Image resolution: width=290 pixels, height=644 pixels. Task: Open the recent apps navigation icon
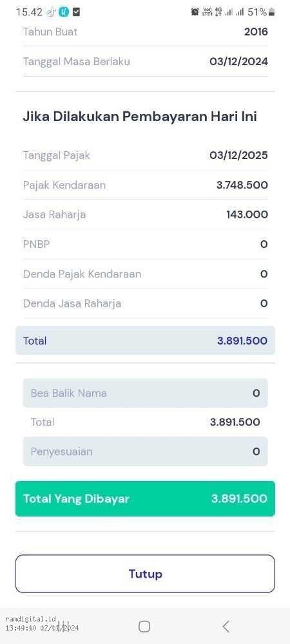tap(63, 627)
